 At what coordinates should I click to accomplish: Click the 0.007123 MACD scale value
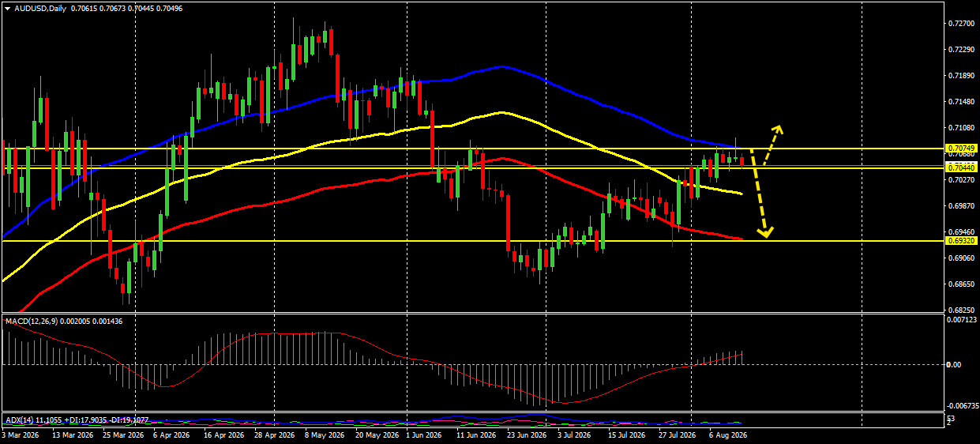[x=963, y=319]
